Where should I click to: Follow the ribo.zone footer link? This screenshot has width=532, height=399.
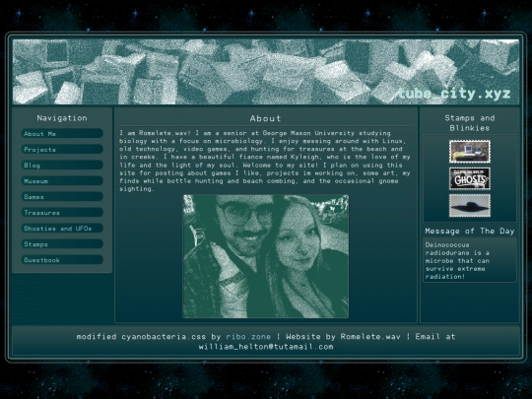click(x=248, y=337)
